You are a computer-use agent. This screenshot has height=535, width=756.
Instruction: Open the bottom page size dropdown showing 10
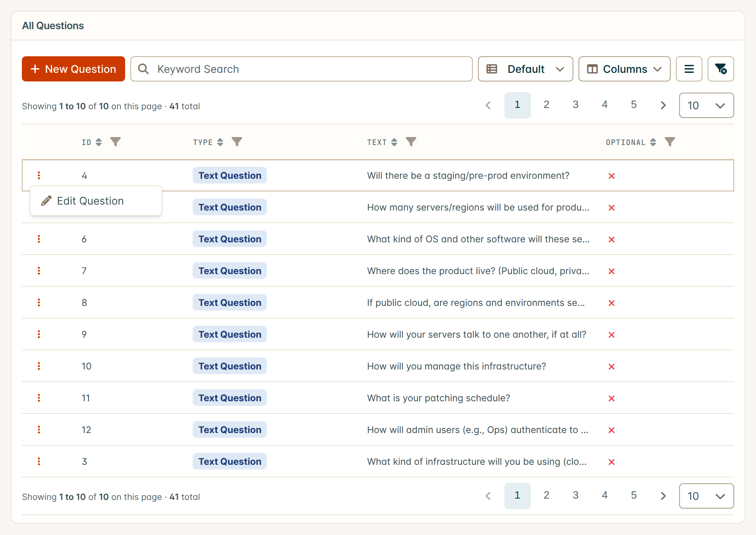(706, 496)
